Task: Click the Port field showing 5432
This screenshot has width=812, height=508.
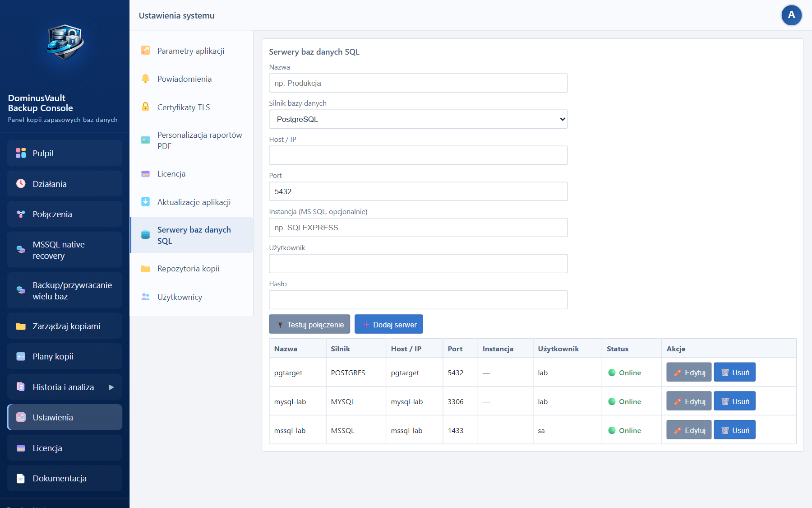Action: click(x=418, y=191)
